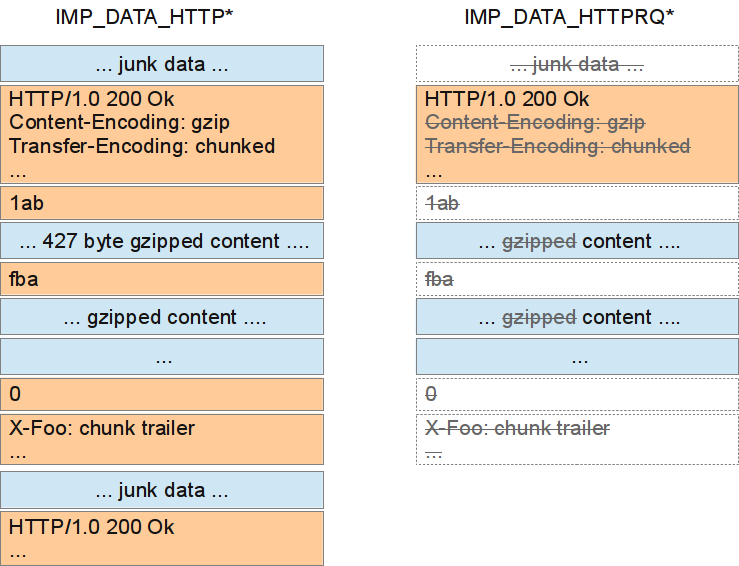The width and height of the screenshot is (739, 566).
Task: Click the orange fba chunk size box
Action: click(162, 279)
